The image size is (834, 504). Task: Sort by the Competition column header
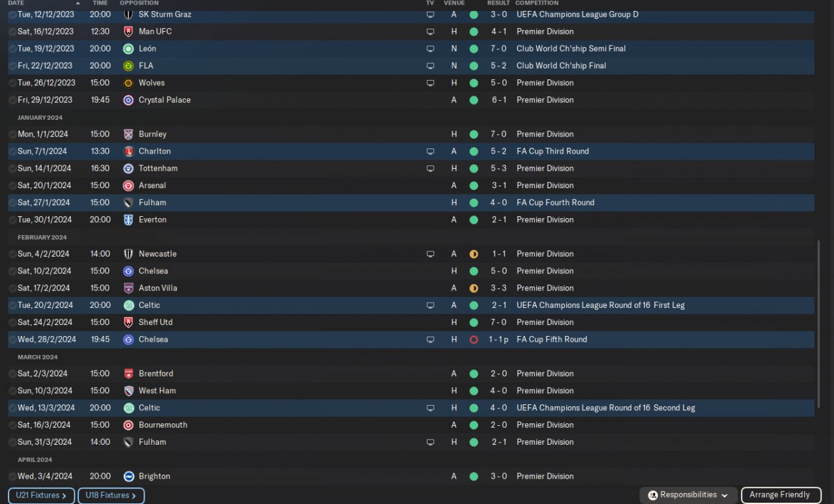(536, 3)
